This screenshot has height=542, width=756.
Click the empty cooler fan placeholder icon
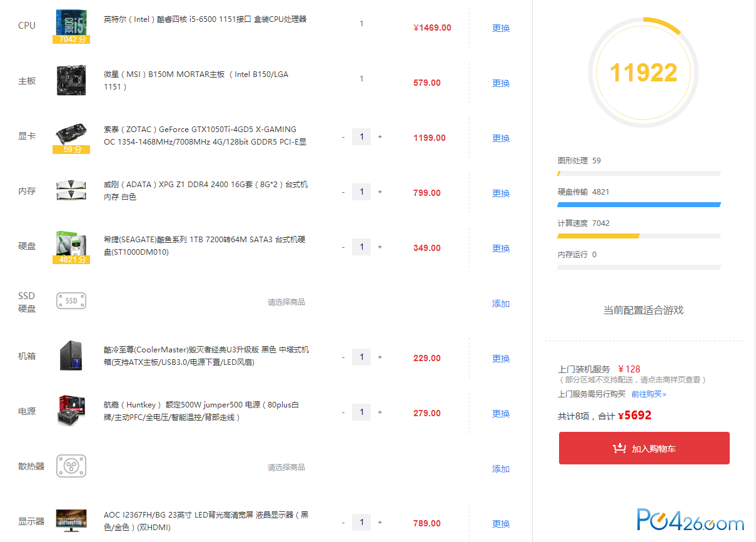click(x=71, y=466)
